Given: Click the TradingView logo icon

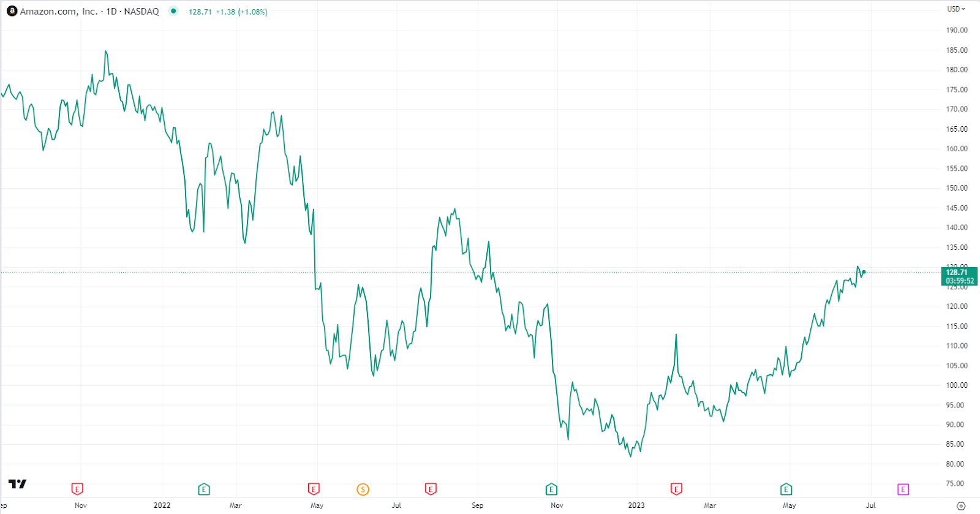Looking at the screenshot, I should pos(18,484).
